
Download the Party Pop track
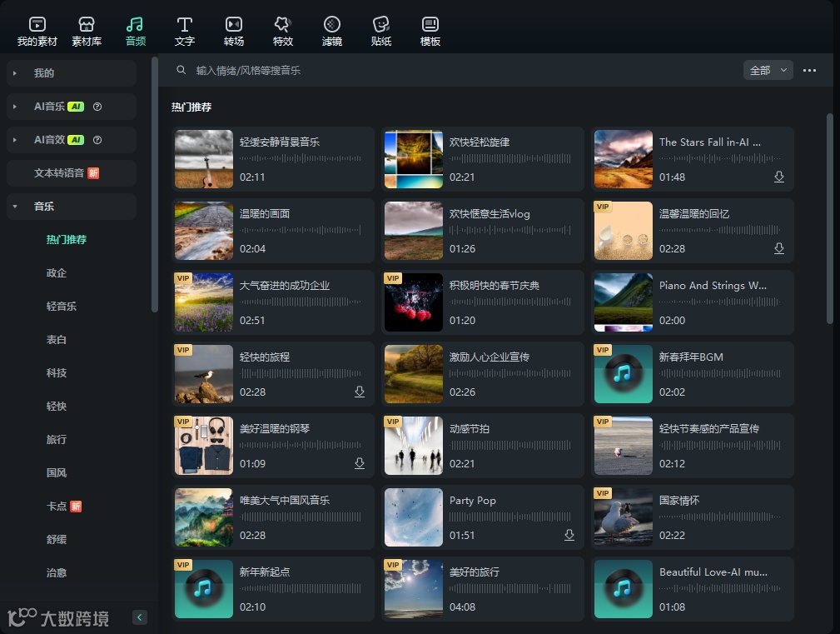[x=569, y=535]
